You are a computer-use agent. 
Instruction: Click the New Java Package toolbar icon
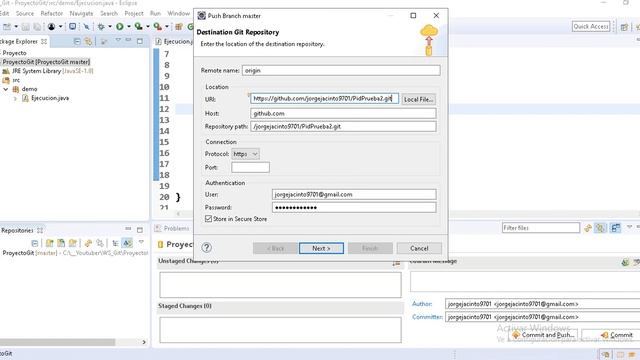[x=179, y=27]
